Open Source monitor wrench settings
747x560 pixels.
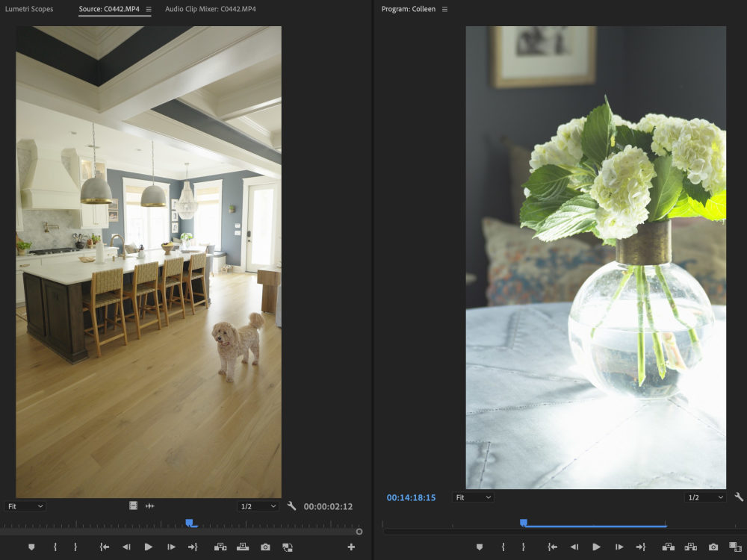pyautogui.click(x=291, y=505)
